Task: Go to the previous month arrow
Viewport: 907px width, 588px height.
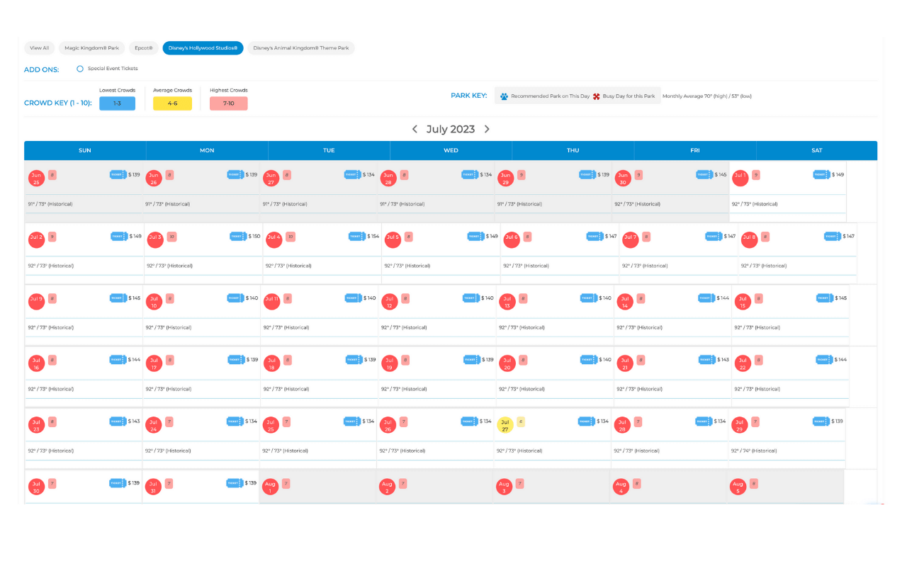Action: click(x=415, y=129)
